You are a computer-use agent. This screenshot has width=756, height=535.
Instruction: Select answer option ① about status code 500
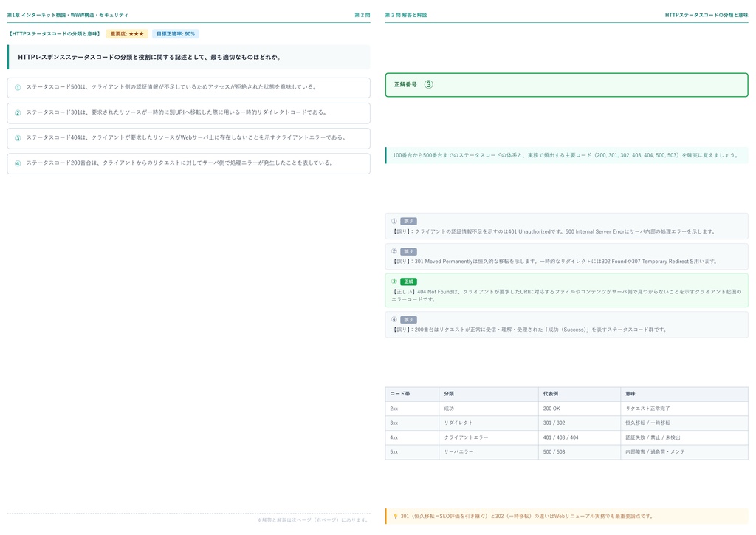(188, 88)
